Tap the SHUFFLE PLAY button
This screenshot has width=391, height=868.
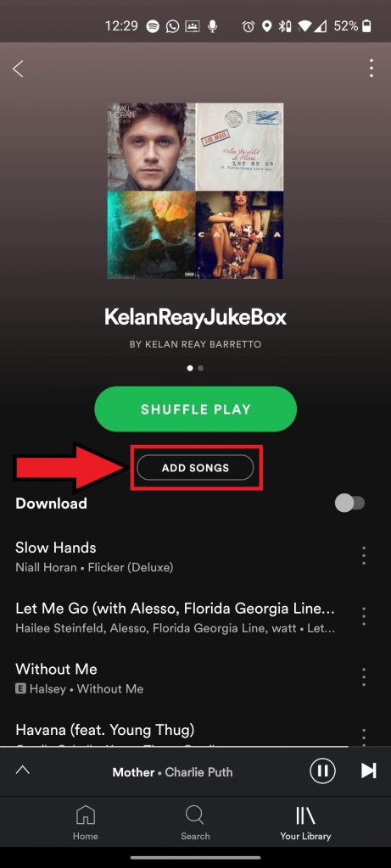click(195, 409)
